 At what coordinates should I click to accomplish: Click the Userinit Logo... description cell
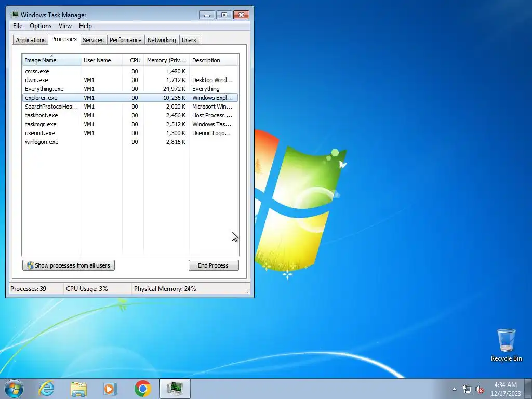(x=211, y=133)
